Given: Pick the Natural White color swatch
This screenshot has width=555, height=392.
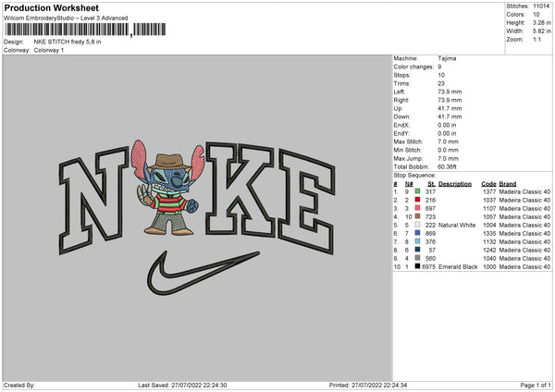Looking at the screenshot, I should [417, 225].
